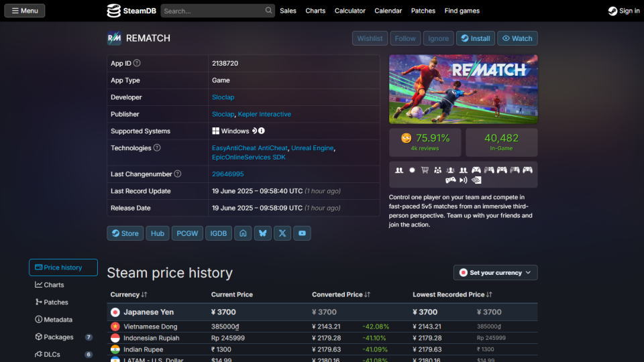
Task: Open the Unreal Engine technology link
Action: coord(312,147)
